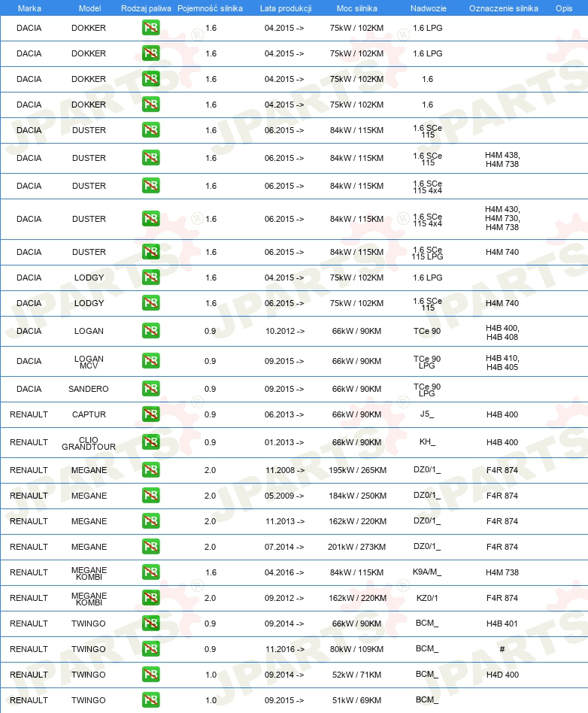The height and width of the screenshot is (713, 588).
Task: Select the '07.2014 ->' production date
Action: click(x=284, y=547)
